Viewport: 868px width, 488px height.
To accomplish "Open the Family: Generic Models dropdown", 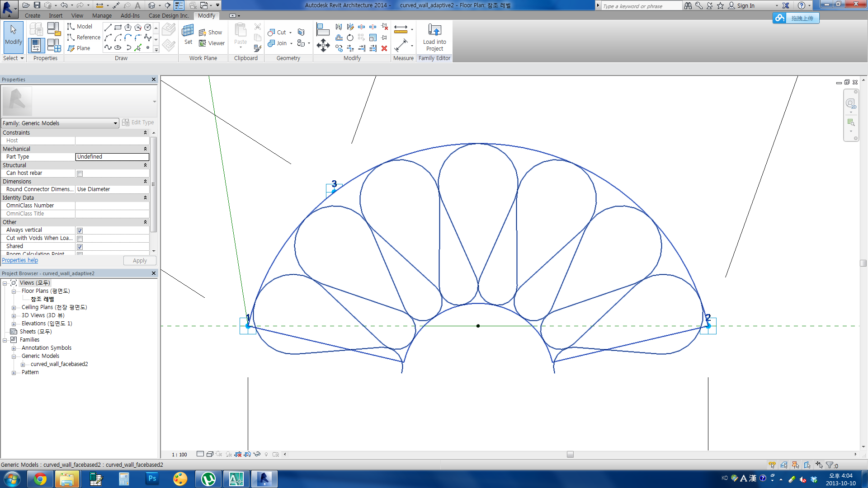I will click(115, 123).
